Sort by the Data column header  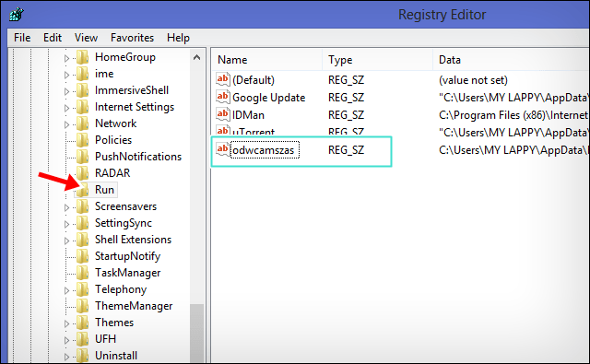pyautogui.click(x=512, y=59)
